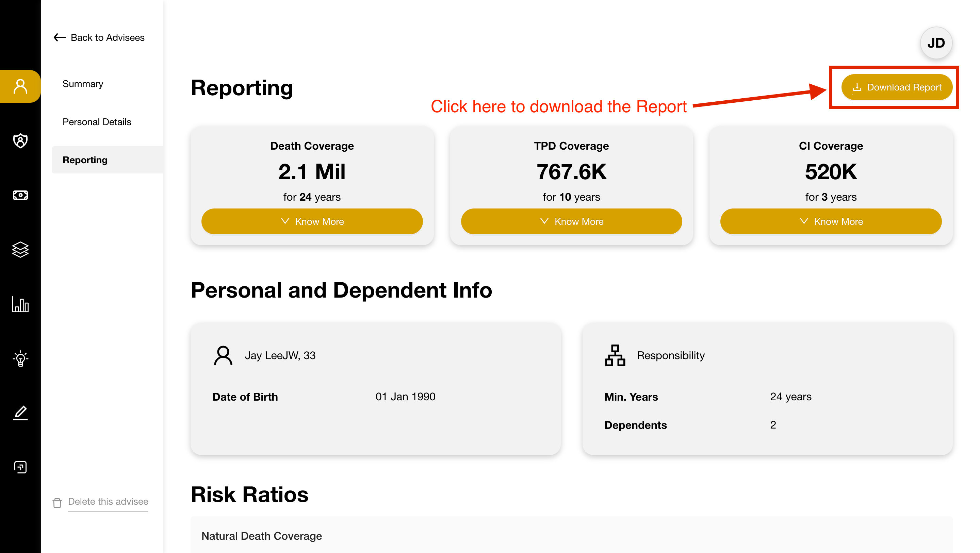Open the analytics/bar chart icon in sidebar

pos(20,304)
